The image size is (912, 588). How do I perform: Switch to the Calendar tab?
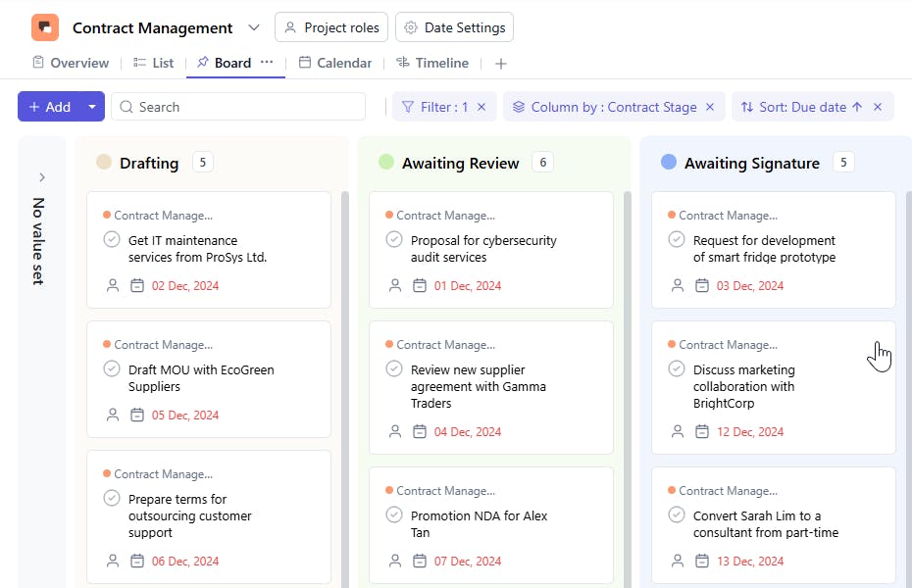334,63
